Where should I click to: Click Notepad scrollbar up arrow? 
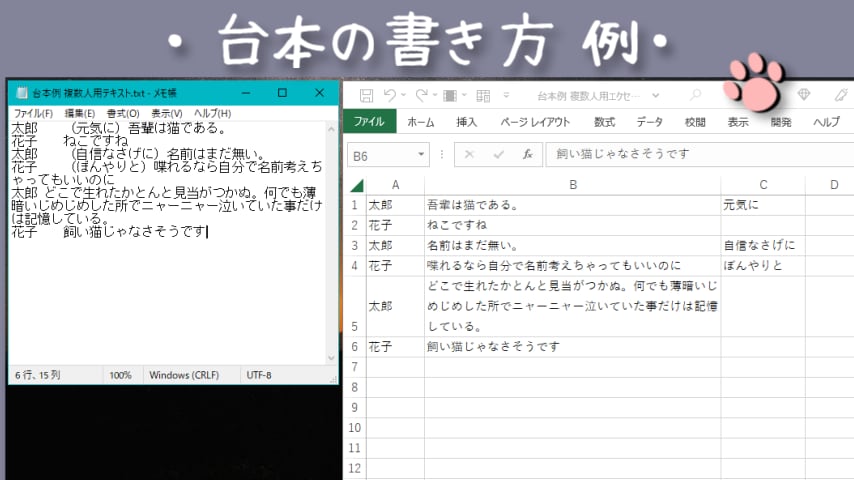click(331, 129)
